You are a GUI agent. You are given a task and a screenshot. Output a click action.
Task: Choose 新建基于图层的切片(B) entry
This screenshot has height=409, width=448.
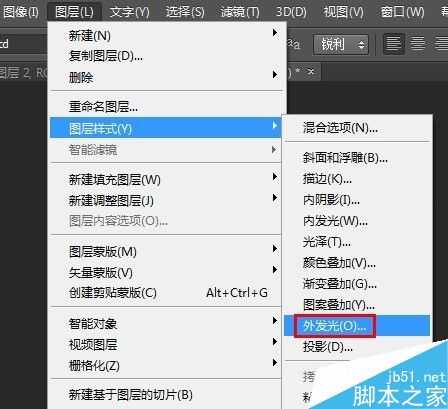click(167, 395)
